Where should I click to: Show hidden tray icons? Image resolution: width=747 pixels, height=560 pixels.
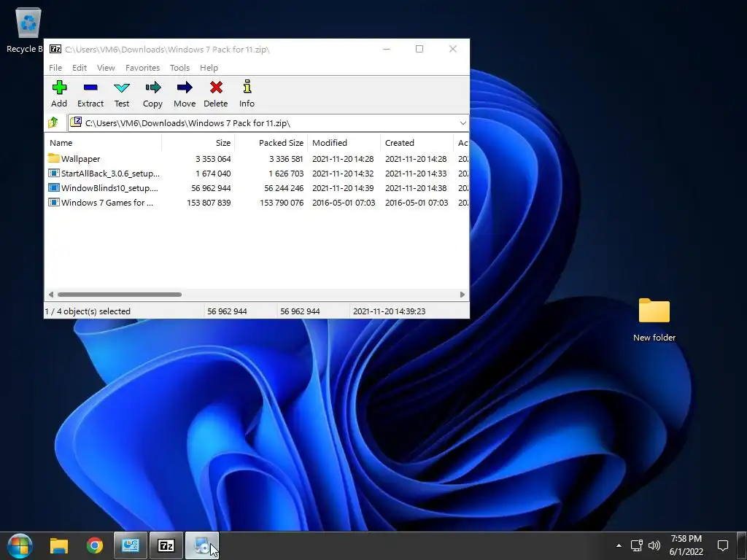click(x=619, y=545)
